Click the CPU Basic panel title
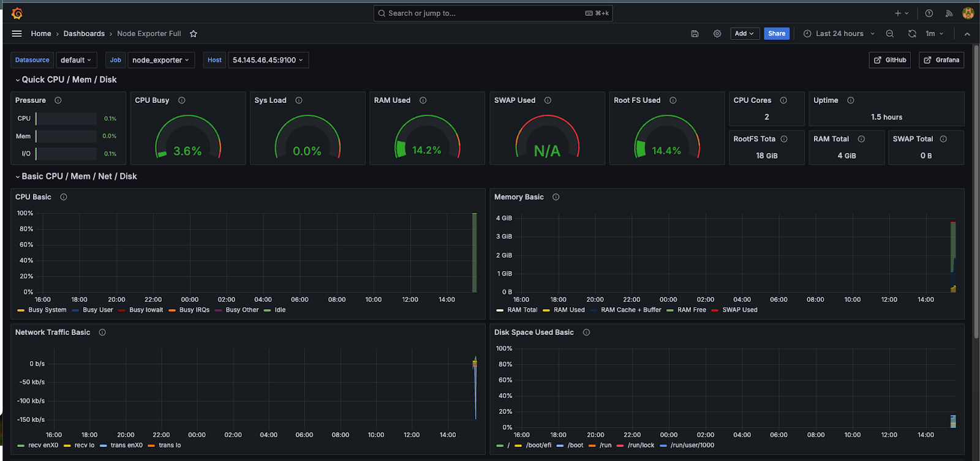This screenshot has height=461, width=980. click(x=33, y=197)
